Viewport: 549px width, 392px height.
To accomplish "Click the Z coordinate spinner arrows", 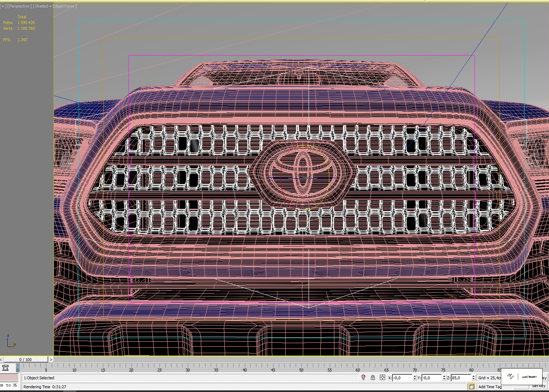I will coord(473,378).
